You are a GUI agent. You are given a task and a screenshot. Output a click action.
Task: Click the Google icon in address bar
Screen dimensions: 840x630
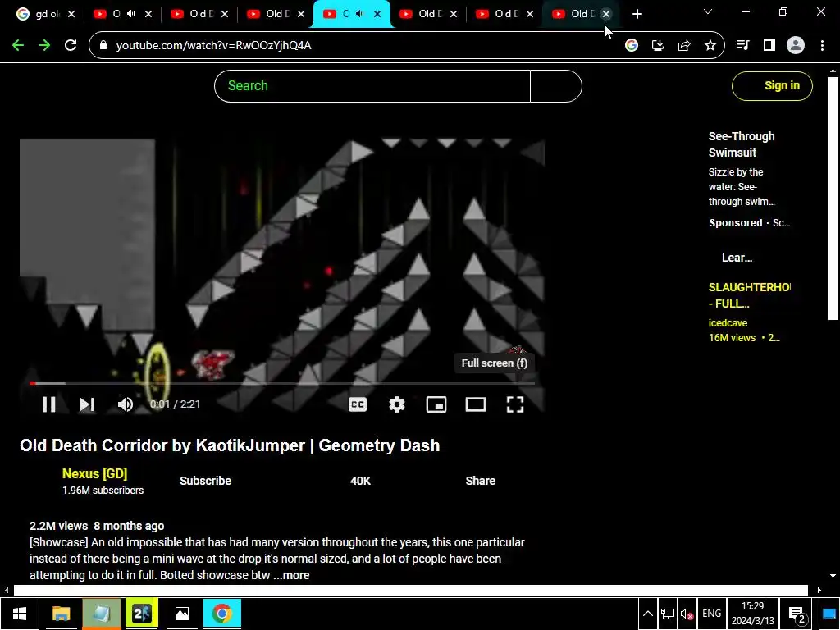click(632, 46)
